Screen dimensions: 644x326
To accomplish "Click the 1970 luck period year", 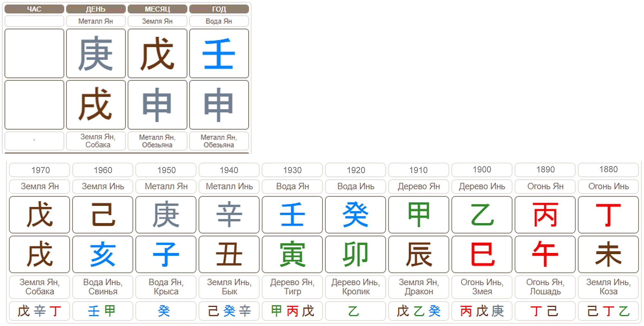I will click(40, 170).
